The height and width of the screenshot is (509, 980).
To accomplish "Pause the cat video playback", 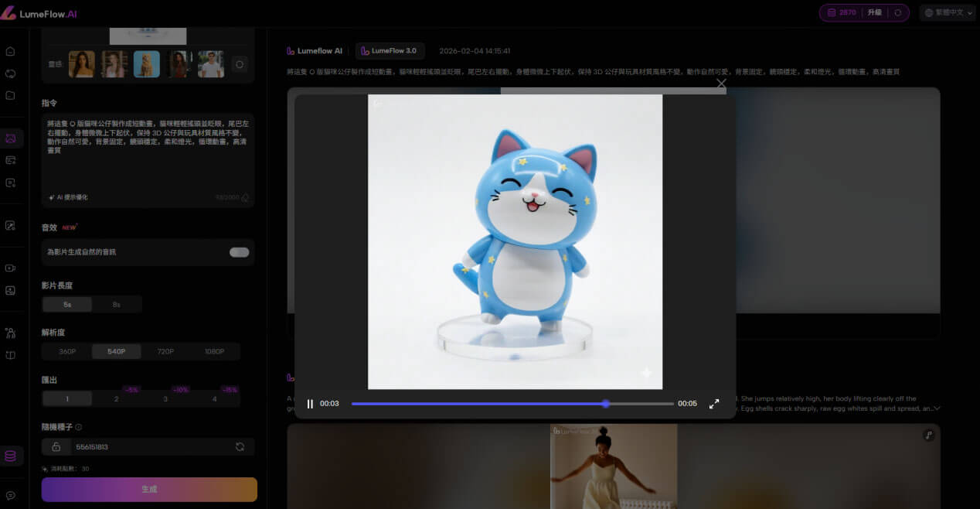I will (x=310, y=404).
